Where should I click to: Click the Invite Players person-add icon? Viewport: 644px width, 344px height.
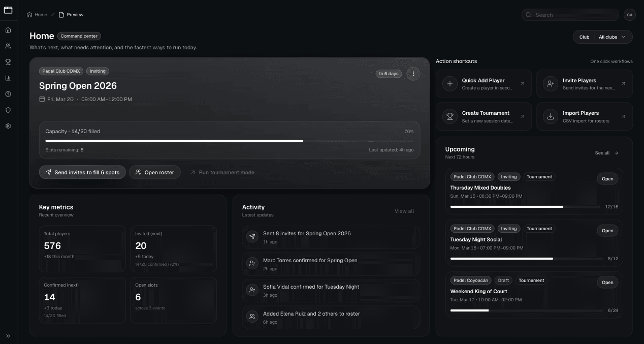pyautogui.click(x=551, y=83)
